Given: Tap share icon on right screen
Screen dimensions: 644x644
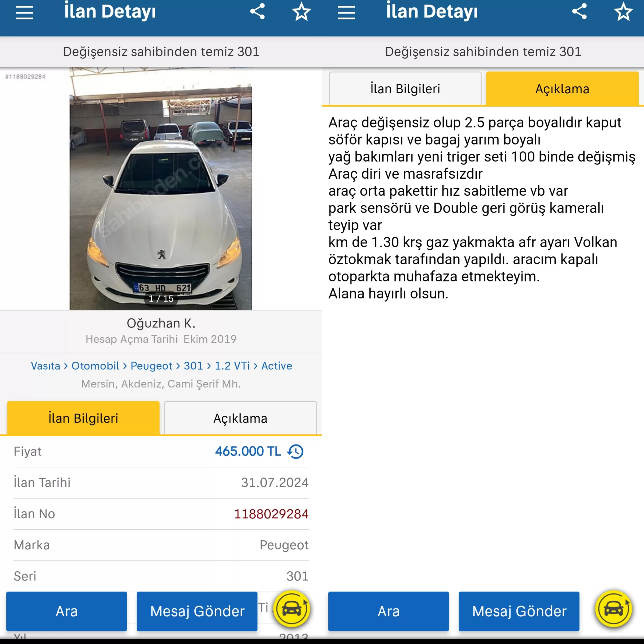Looking at the screenshot, I should pyautogui.click(x=579, y=11).
